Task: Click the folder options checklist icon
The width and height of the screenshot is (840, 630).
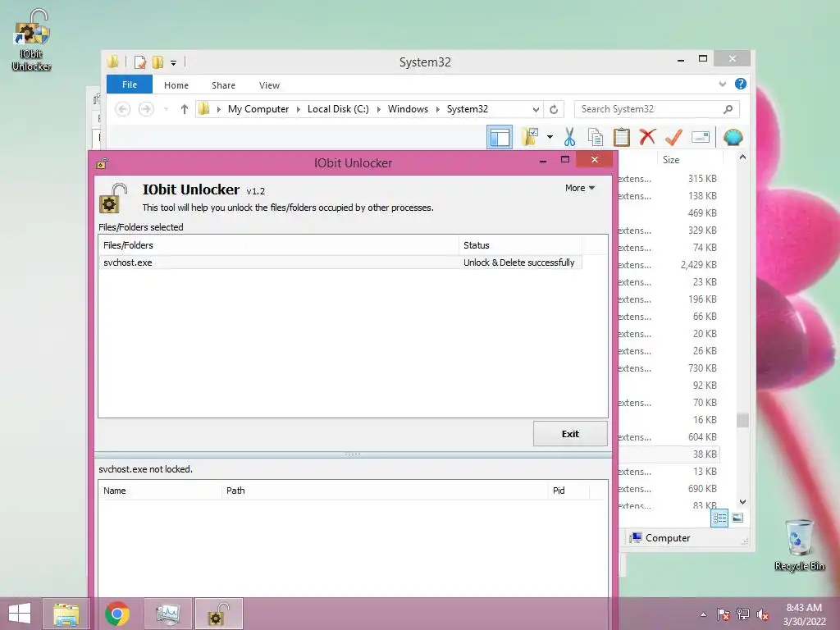Action: click(x=530, y=137)
